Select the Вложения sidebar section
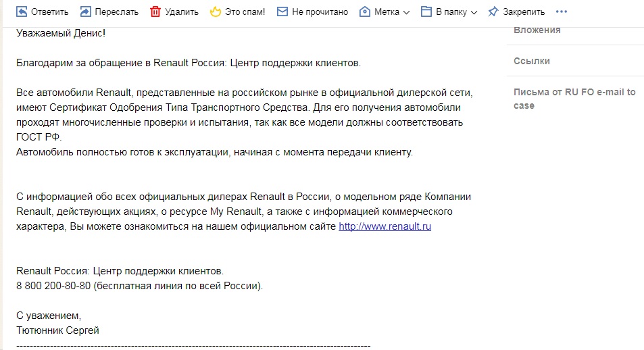Screen dimensions: 644x350 [x=537, y=30]
